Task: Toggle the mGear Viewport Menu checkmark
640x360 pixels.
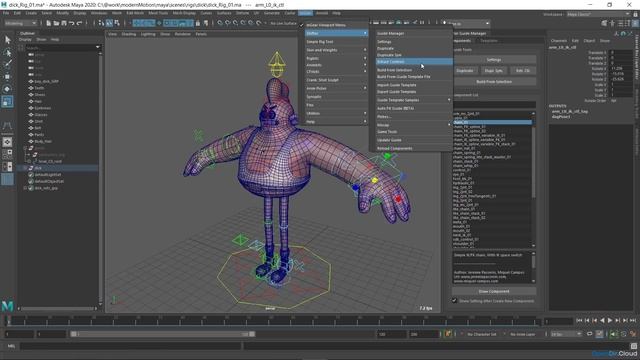Action: click(x=302, y=25)
